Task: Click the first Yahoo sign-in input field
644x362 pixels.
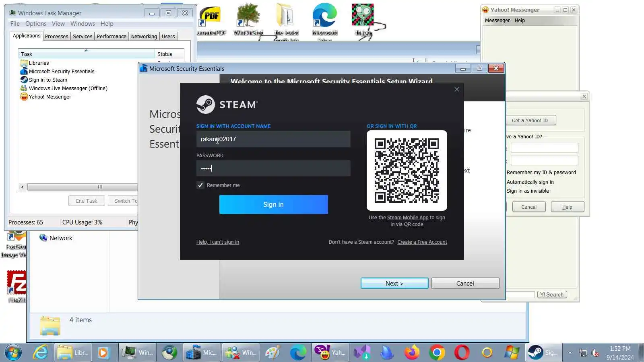Action: pyautogui.click(x=545, y=148)
